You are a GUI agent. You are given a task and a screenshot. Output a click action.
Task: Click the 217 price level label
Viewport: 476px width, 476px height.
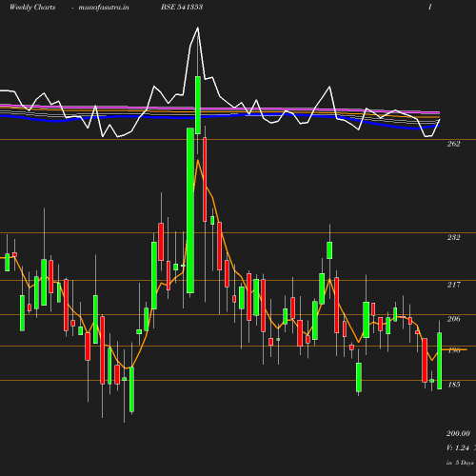(x=453, y=285)
